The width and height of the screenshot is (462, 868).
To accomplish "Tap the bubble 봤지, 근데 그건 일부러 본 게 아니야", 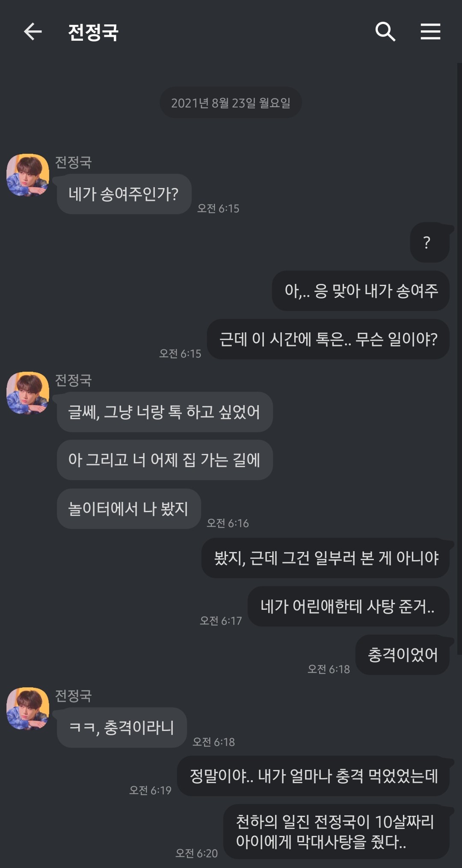I will (x=326, y=558).
